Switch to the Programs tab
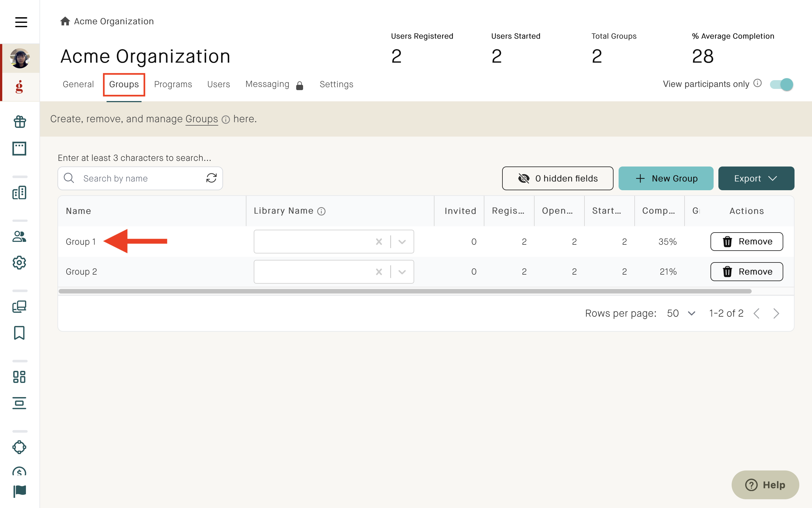The height and width of the screenshot is (508, 812). (x=173, y=84)
